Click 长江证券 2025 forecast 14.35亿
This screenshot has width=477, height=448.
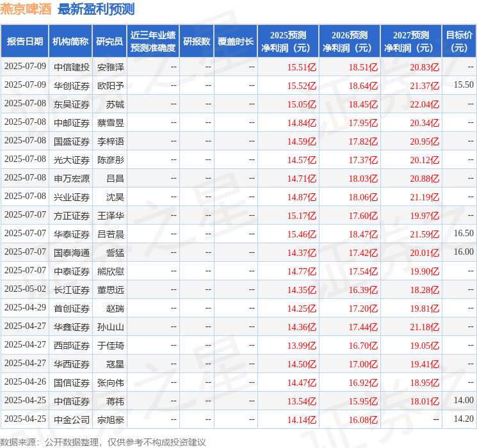pyautogui.click(x=302, y=290)
